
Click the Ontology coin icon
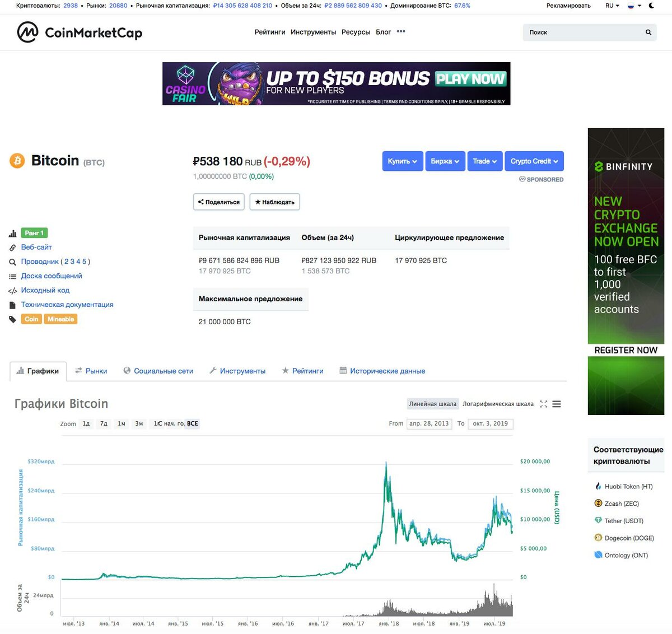598,555
